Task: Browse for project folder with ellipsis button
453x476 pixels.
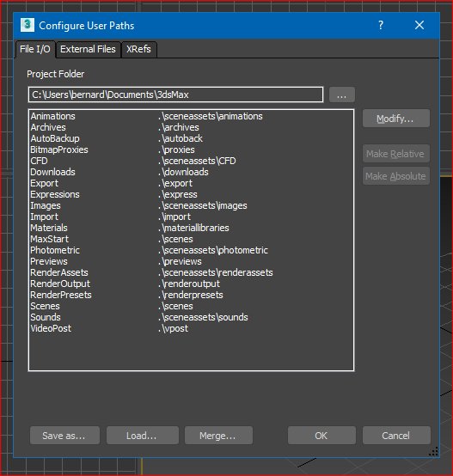Action: click(342, 95)
